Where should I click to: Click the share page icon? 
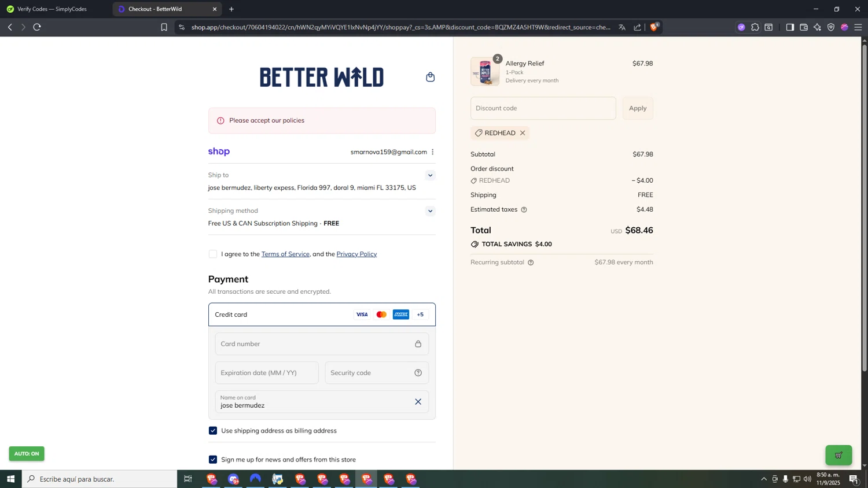(637, 27)
